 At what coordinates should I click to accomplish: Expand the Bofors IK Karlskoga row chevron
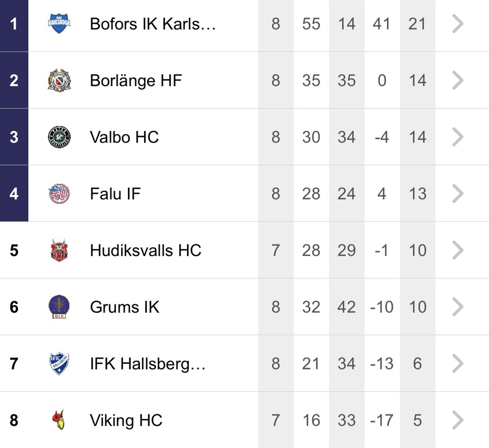coord(457,23)
